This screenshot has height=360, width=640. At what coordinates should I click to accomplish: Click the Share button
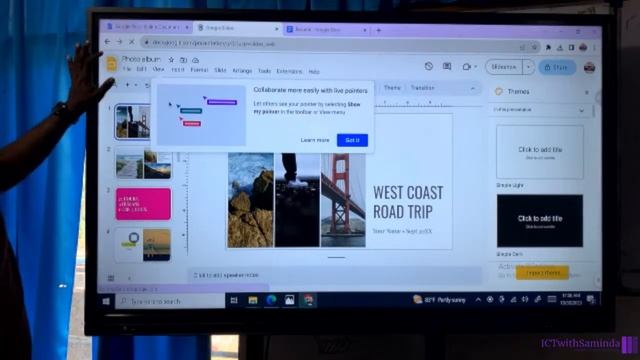(557, 67)
